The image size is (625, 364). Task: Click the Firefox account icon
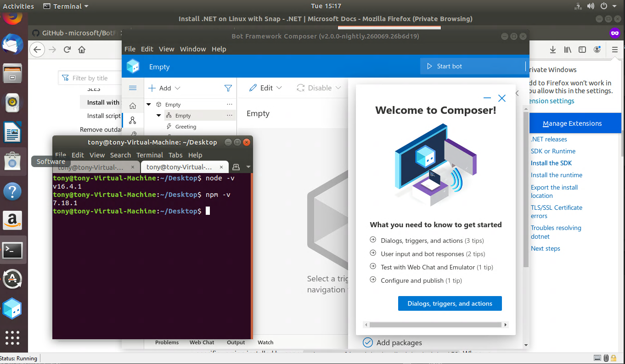pyautogui.click(x=597, y=49)
